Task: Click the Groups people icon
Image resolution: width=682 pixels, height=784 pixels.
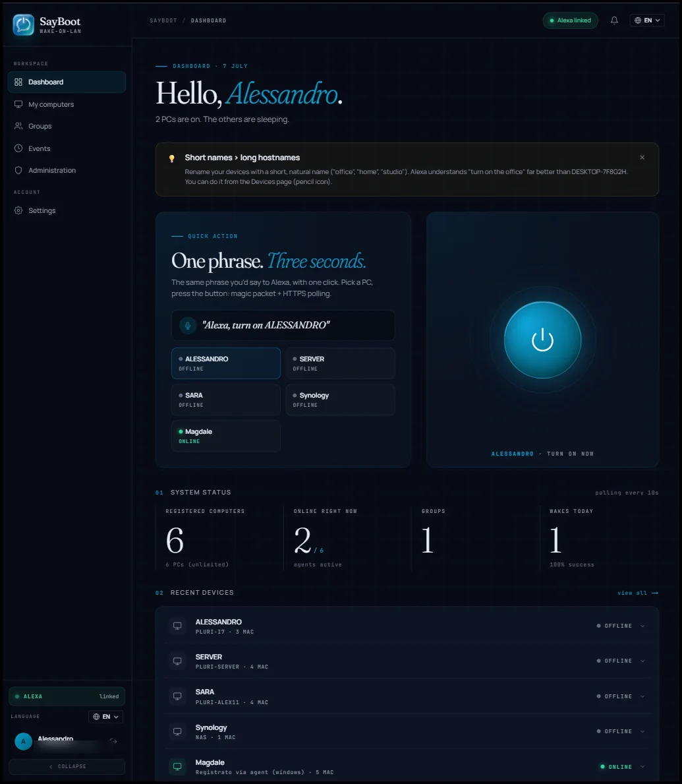Action: 18,126
